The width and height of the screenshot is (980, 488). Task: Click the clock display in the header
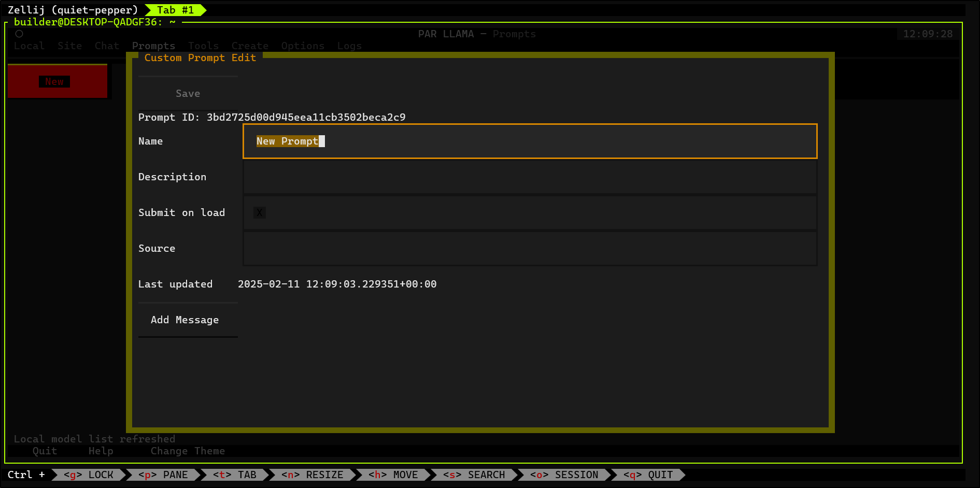pyautogui.click(x=928, y=34)
